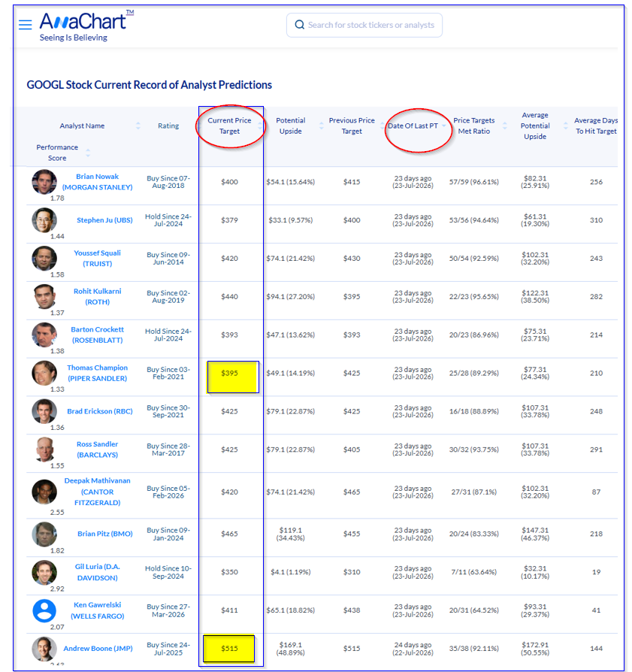This screenshot has width=632, height=672.
Task: Open Ross Sandler's profile photo
Action: [x=44, y=450]
